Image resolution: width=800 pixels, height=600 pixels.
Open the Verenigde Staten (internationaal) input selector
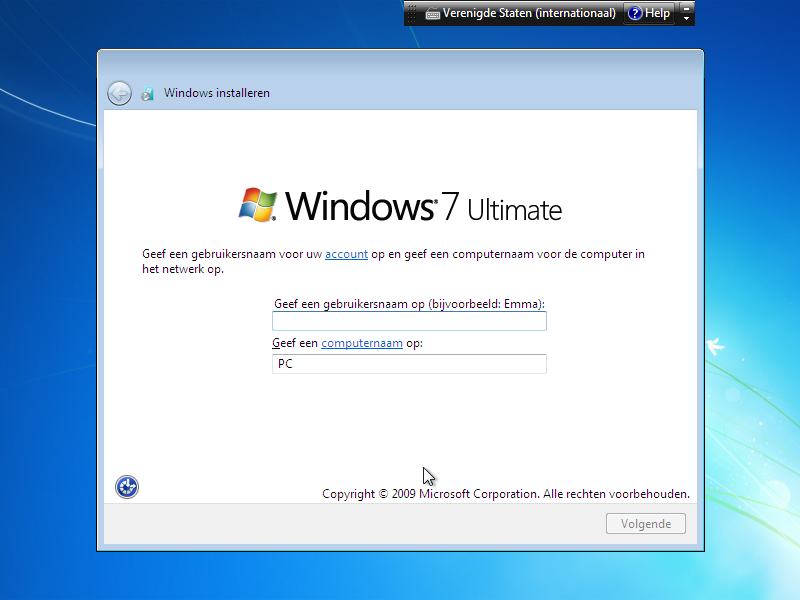tap(520, 13)
